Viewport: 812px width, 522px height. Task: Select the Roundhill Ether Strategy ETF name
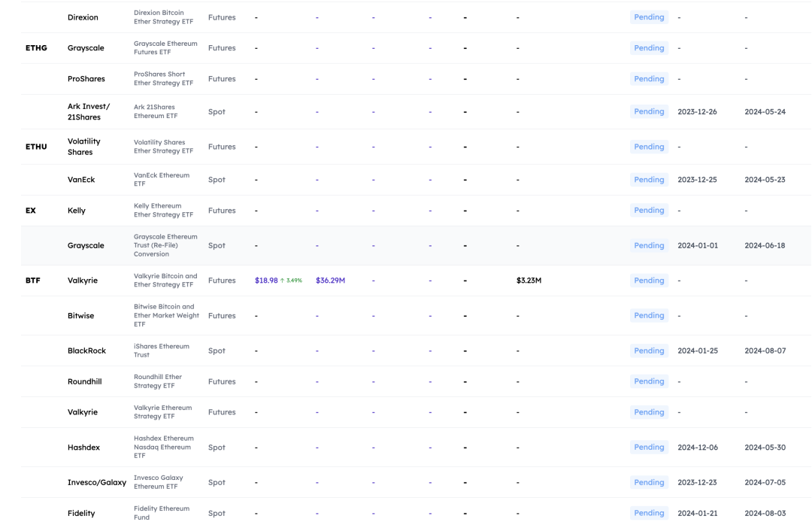[158, 381]
